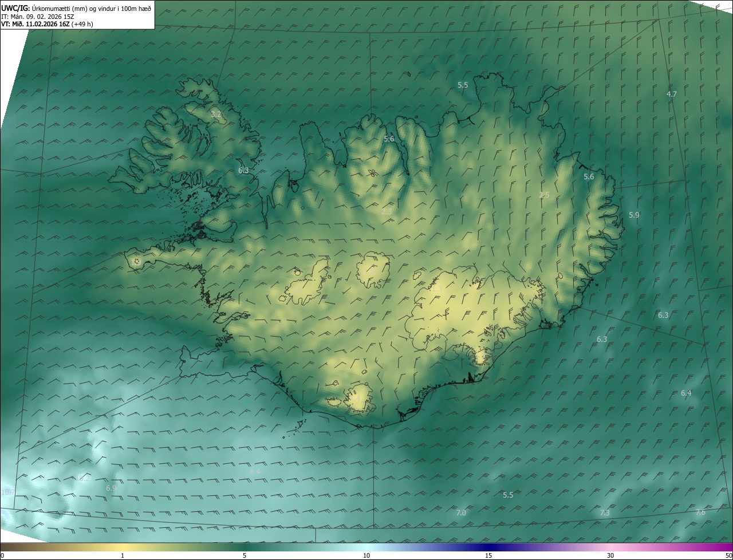The height and width of the screenshot is (560, 733).
Task: Click the pale pink band of the color scale
Action: 610,547
